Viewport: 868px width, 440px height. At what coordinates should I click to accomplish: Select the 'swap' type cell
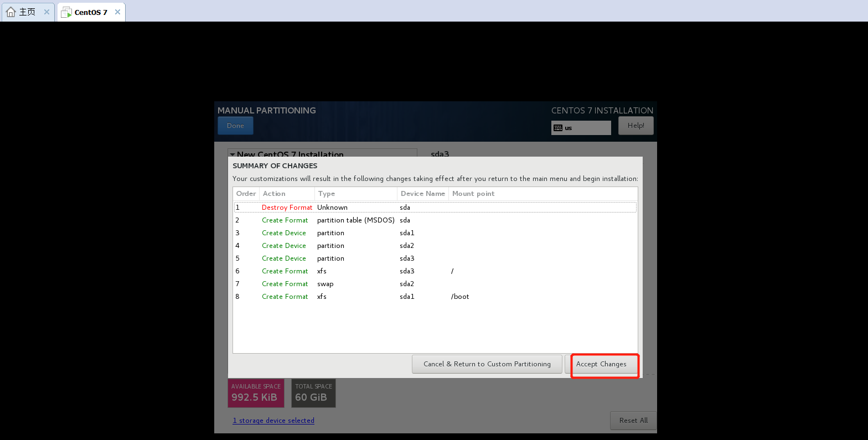325,284
